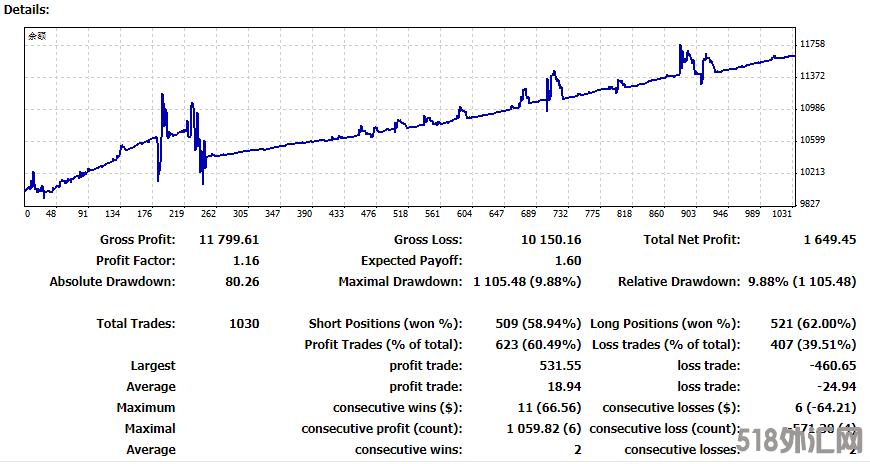Viewport: 870px width, 464px height.
Task: Click consecutive wins value 11 (66.56)
Action: [549, 408]
